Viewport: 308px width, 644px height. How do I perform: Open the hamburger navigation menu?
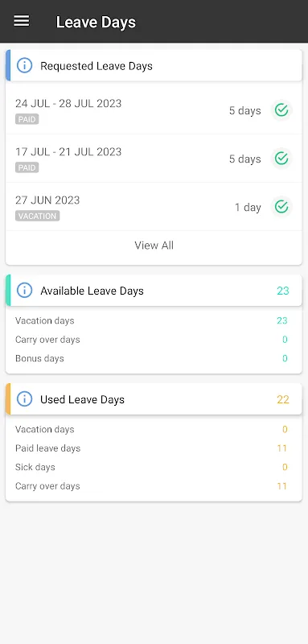click(x=22, y=21)
